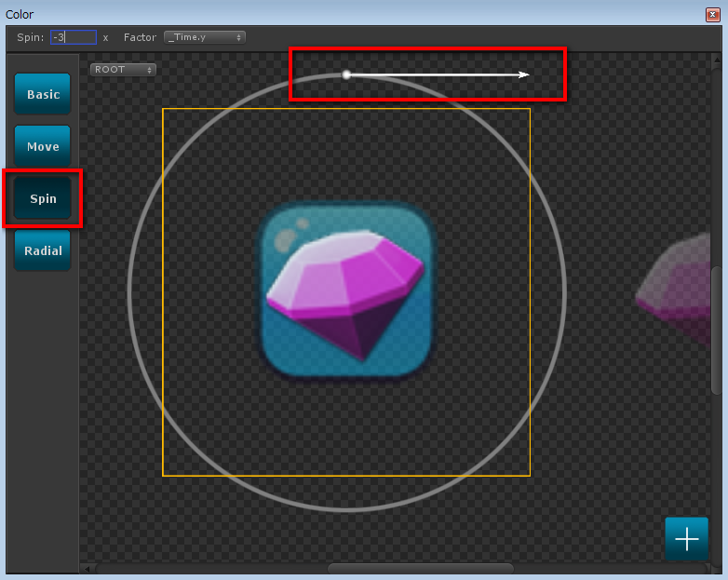Click the gem icon preview image
The height and width of the screenshot is (580, 728).
tap(346, 291)
